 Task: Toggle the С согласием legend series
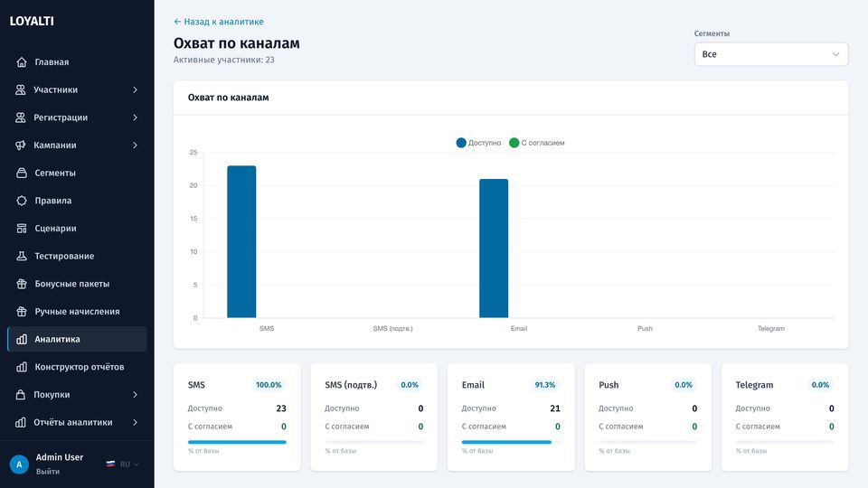tap(537, 143)
